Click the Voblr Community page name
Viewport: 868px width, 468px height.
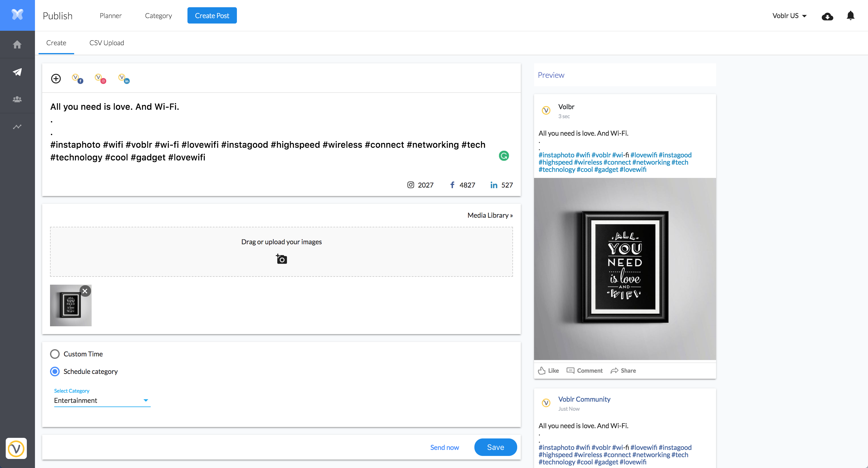point(584,399)
